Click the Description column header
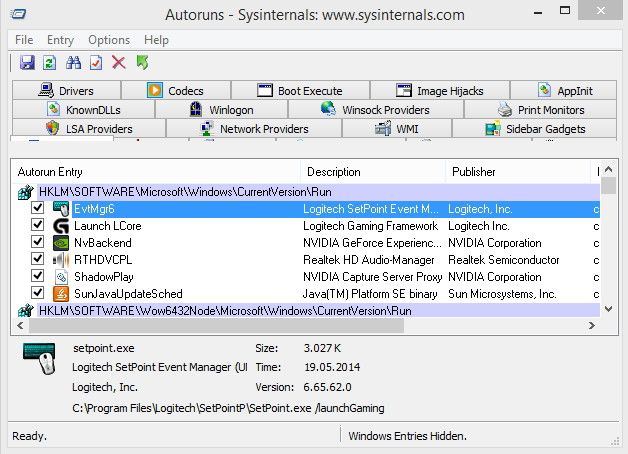The height and width of the screenshot is (454, 628). (x=334, y=172)
